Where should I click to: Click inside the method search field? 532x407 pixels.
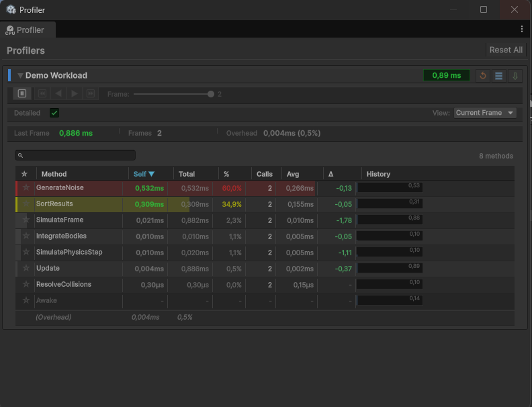pyautogui.click(x=75, y=155)
